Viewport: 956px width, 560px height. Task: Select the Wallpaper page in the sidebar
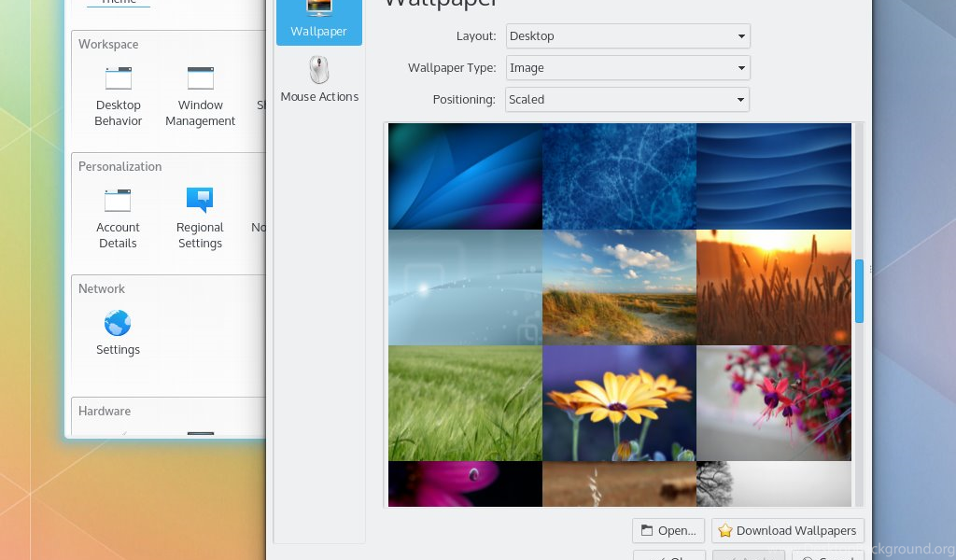318,20
